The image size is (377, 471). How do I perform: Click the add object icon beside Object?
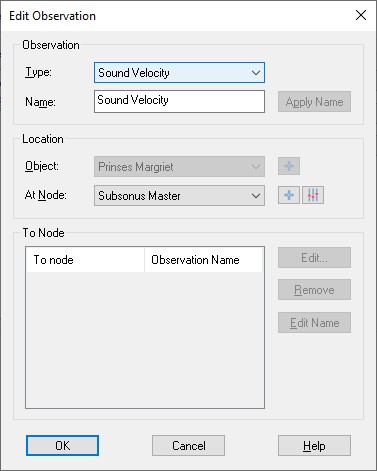coord(289,166)
